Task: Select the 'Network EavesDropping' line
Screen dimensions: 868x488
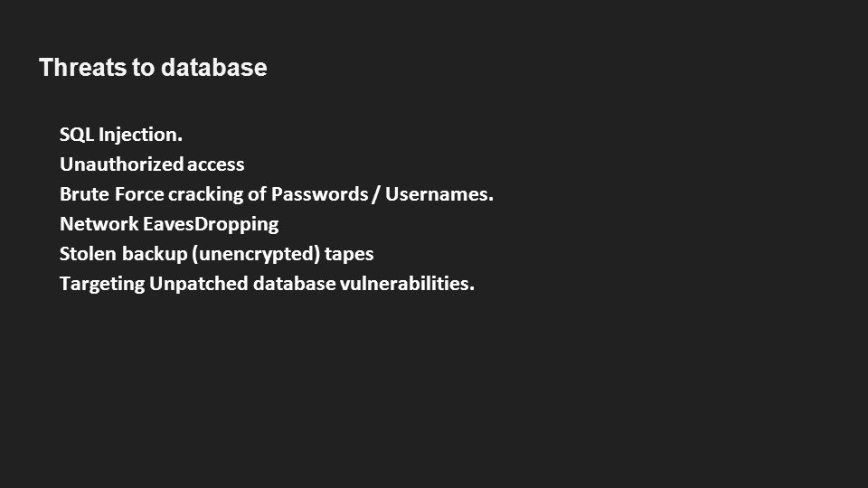Action: click(169, 224)
